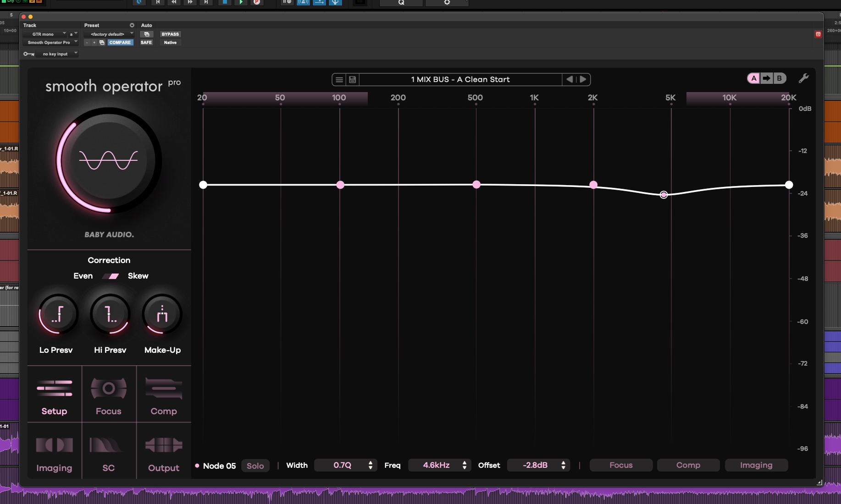Click the Fast Forward button in transport
This screenshot has width=841, height=504.
coord(190,2)
